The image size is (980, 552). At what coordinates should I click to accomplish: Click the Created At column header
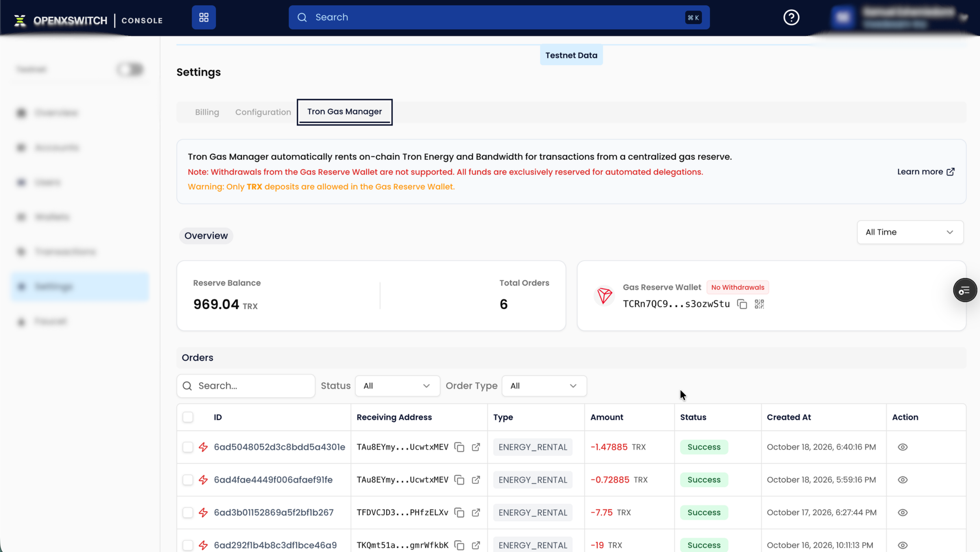point(788,417)
